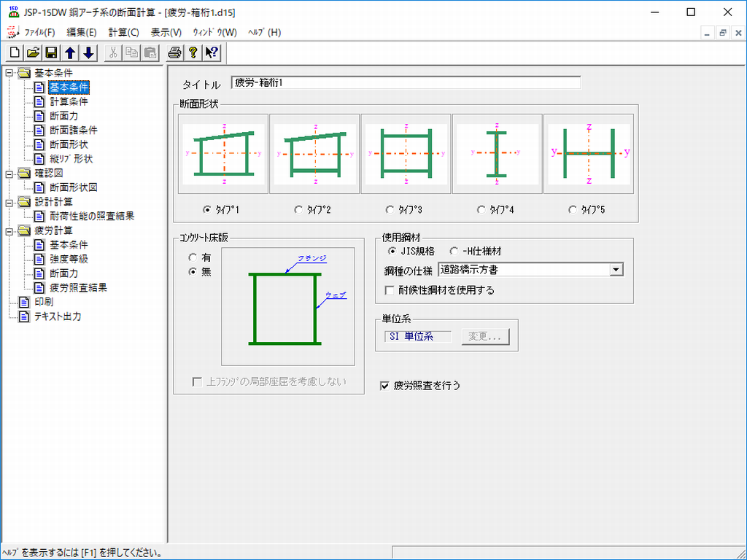Click the タイトル text input field
747x560 pixels.
click(x=406, y=82)
